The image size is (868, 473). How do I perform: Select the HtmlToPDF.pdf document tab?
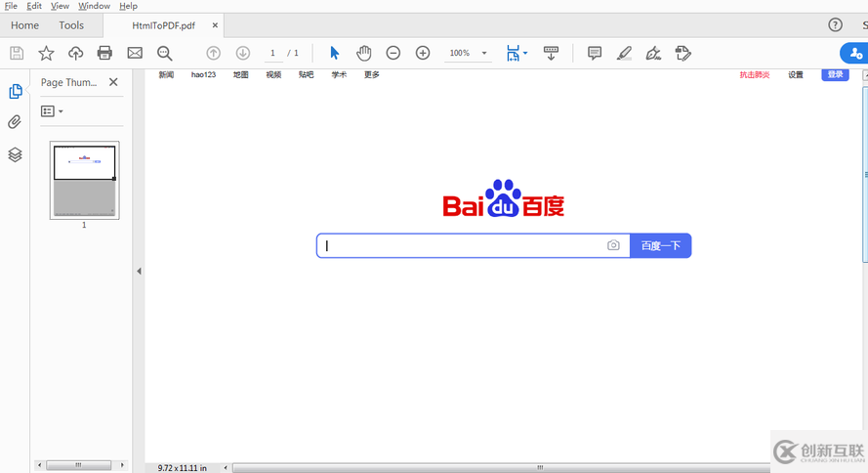click(x=163, y=25)
